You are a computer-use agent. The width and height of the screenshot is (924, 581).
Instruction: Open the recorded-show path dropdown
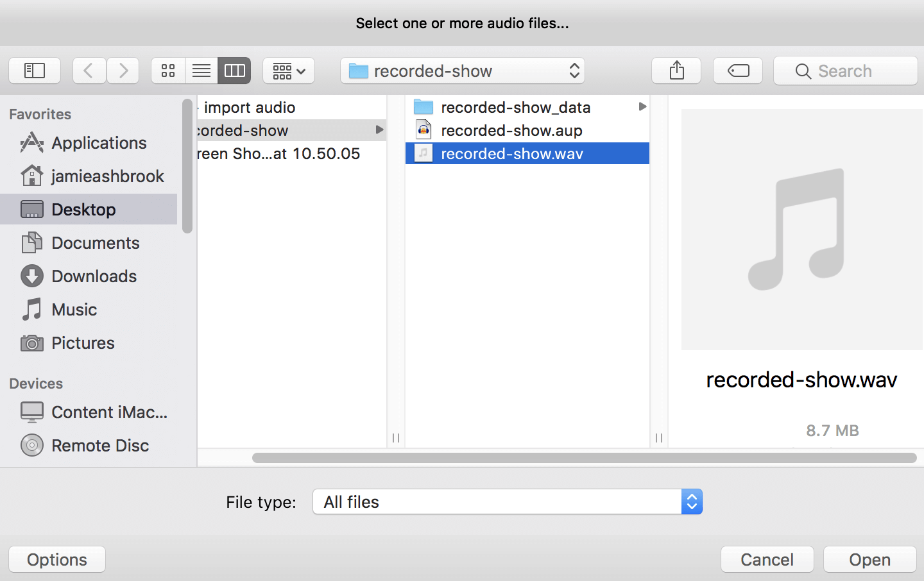tap(461, 71)
